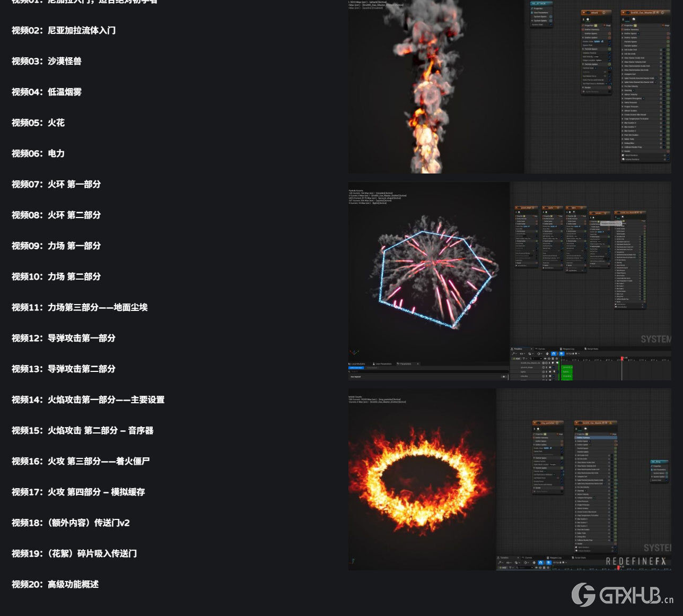This screenshot has height=616, width=683.
Task: Select 视频20: 高级功能概述
Action: tap(55, 584)
